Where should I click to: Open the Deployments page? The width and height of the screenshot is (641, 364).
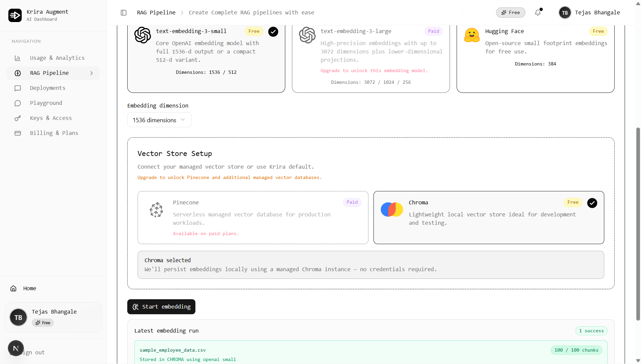(53, 88)
